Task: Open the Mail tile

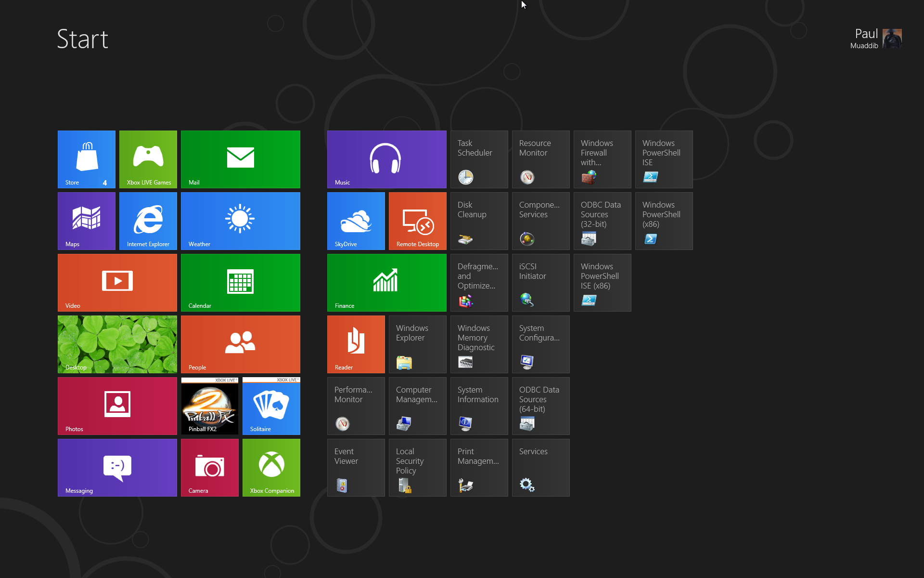Action: 241,159
